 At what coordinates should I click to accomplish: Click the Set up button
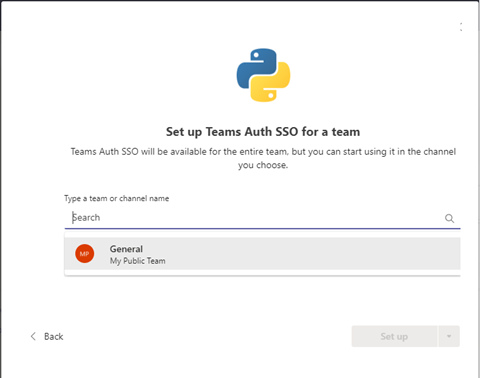[394, 336]
